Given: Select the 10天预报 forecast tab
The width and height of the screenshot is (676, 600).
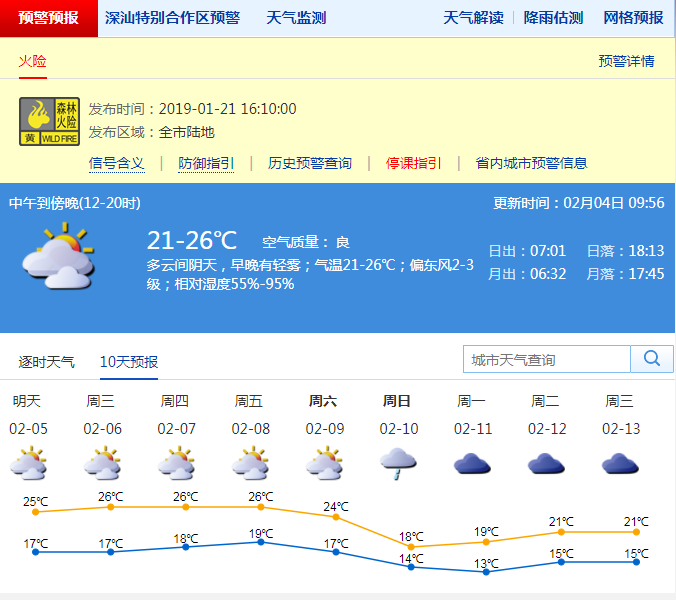Looking at the screenshot, I should point(129,362).
